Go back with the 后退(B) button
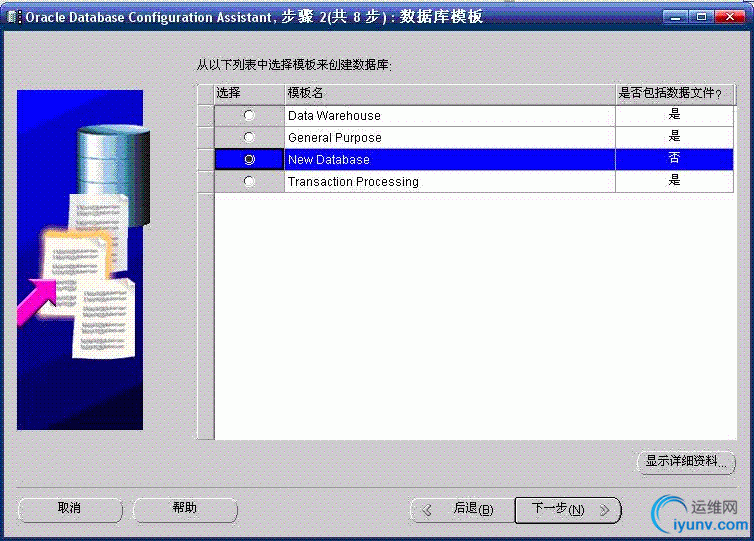This screenshot has width=754, height=541. 462,509
